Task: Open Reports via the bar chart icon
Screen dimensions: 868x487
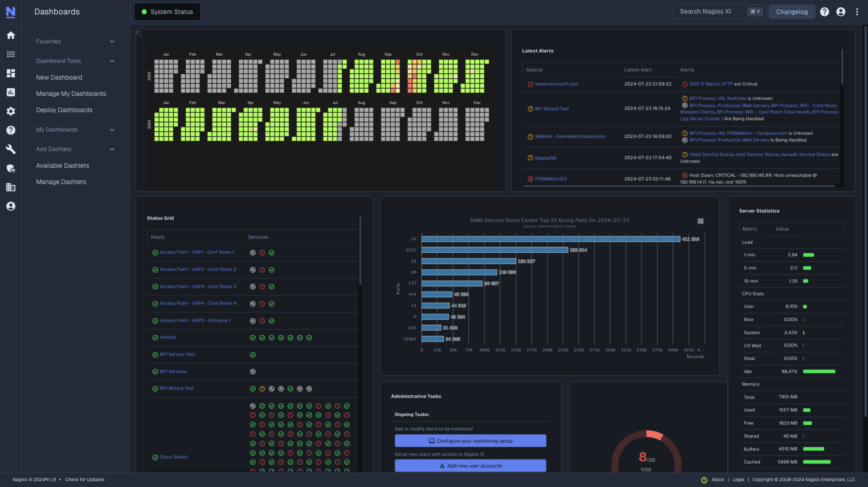Action: coord(11,92)
